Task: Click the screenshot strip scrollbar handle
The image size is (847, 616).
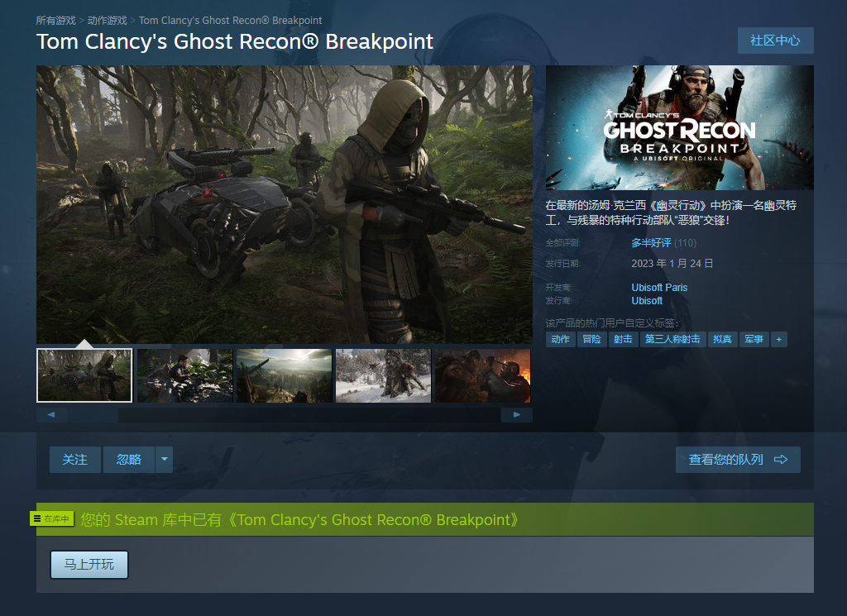Action: pyautogui.click(x=93, y=414)
